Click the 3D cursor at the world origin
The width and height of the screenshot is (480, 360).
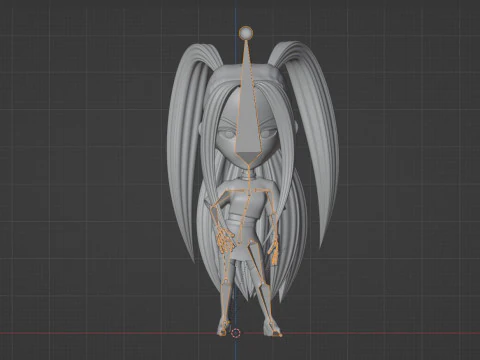click(236, 332)
